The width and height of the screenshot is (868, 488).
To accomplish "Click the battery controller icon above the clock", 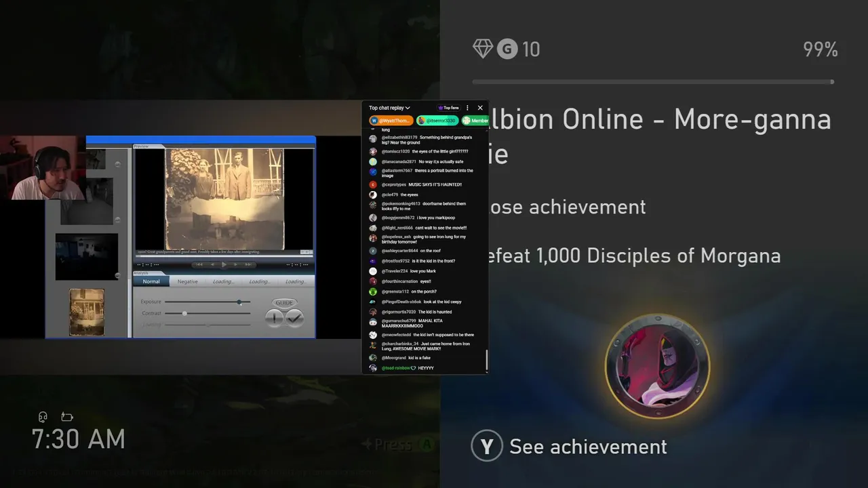I will click(67, 417).
